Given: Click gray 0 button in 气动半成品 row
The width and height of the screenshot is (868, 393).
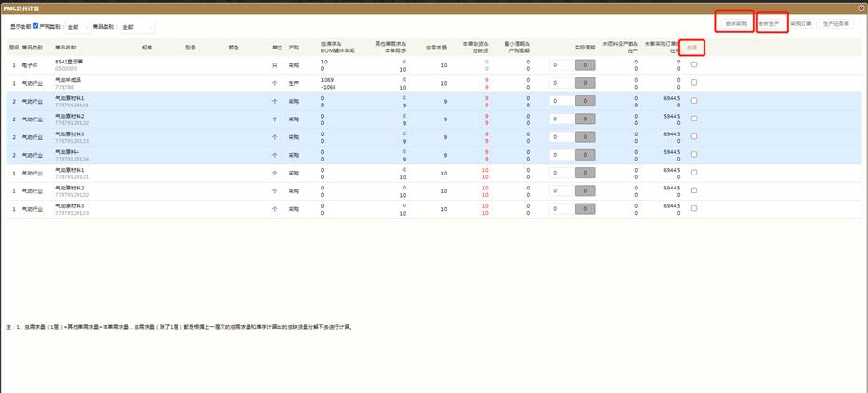Looking at the screenshot, I should coord(585,83).
